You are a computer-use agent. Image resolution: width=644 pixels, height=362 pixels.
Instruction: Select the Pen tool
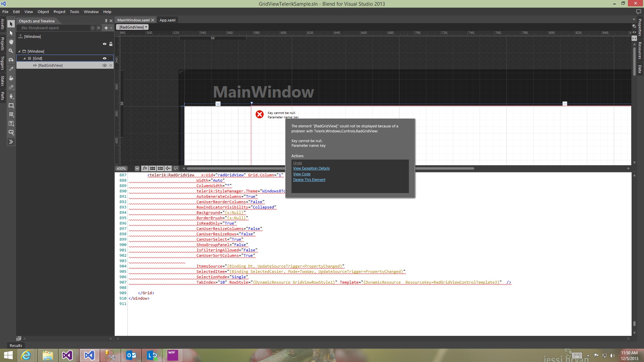[x=11, y=96]
